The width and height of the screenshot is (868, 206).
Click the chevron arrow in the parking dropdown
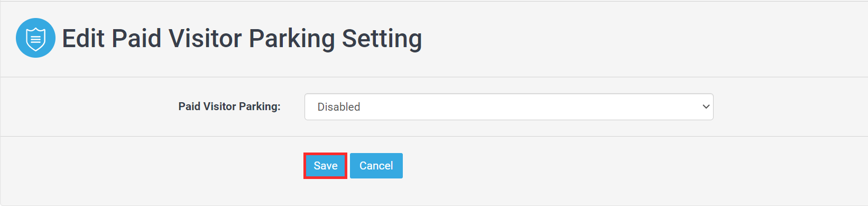click(706, 107)
